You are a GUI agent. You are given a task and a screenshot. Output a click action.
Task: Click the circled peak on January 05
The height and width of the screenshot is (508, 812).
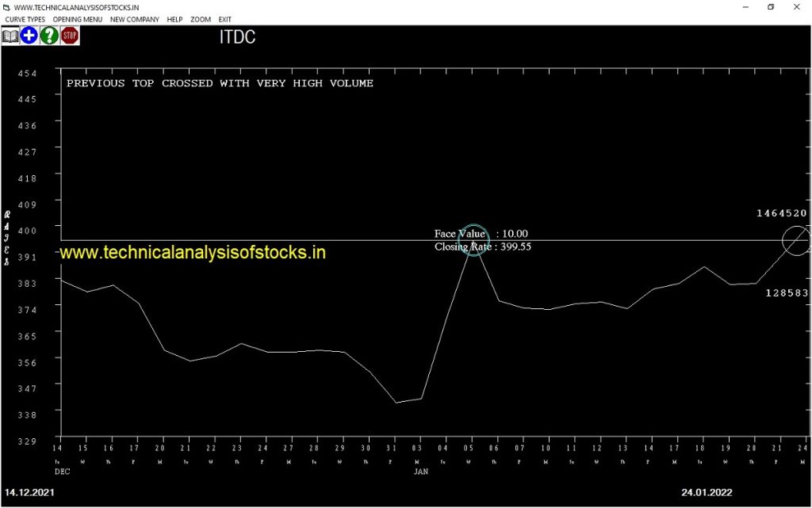click(473, 240)
